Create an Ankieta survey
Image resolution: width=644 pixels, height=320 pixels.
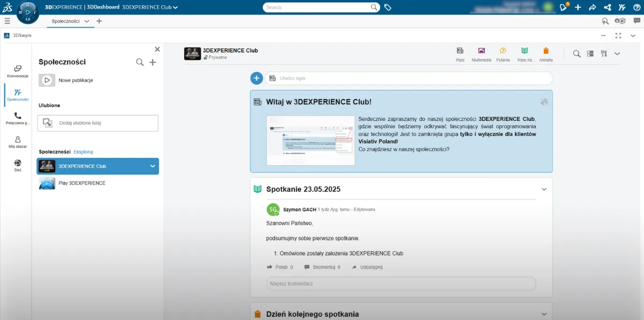546,54
